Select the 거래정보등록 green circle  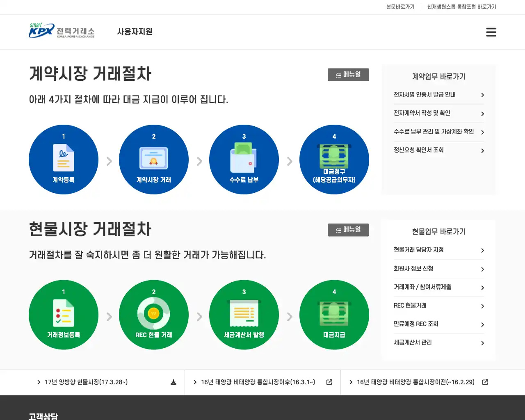[x=64, y=315]
